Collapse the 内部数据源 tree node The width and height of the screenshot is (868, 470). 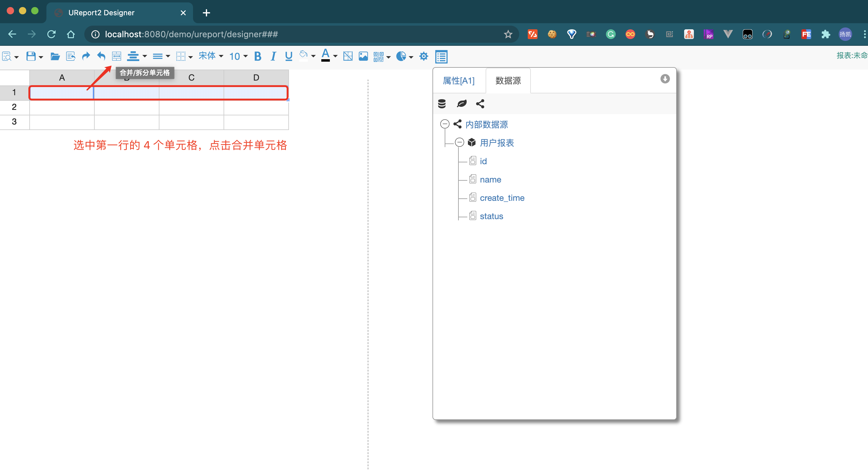click(445, 124)
